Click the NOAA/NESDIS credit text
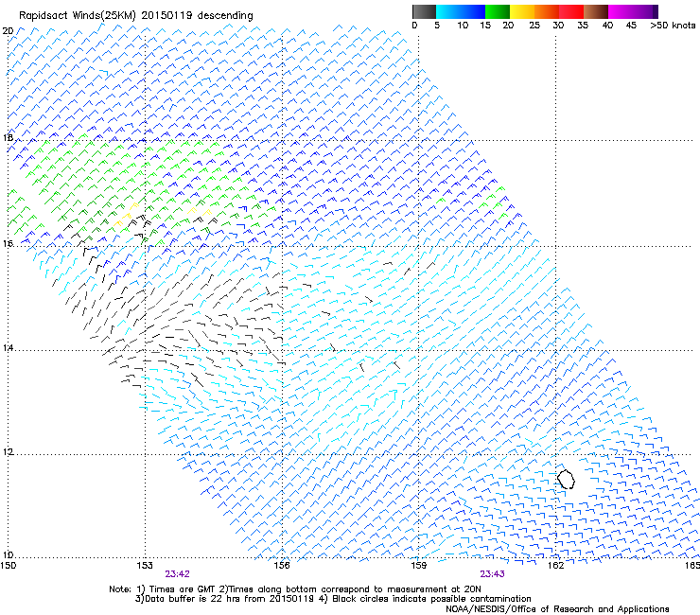This screenshot has width=700, height=615. (x=557, y=609)
